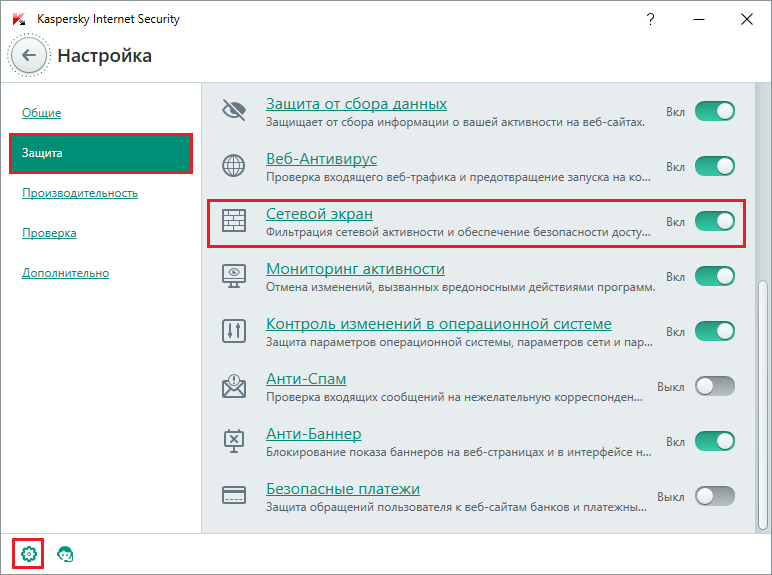772x575 pixels.
Task: Disable the Сетевой экран toggle
Action: point(714,221)
